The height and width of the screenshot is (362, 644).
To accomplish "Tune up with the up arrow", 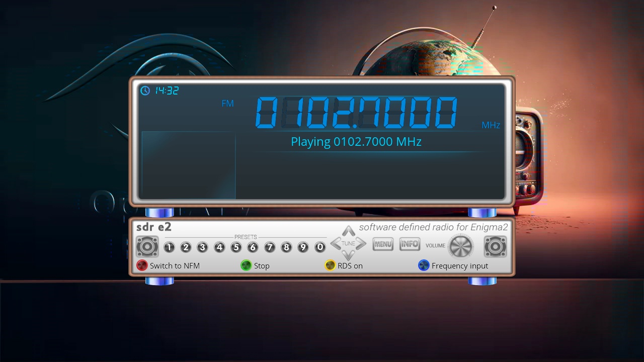I will [348, 231].
